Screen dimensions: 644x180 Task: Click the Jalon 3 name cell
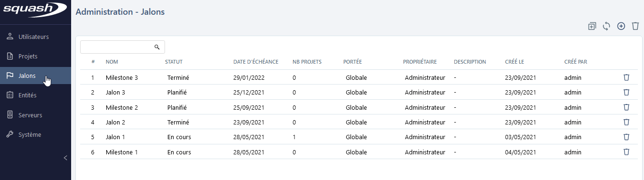115,92
